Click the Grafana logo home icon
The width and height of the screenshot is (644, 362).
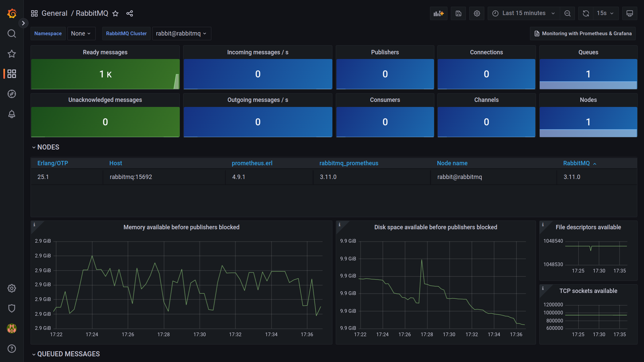point(12,13)
